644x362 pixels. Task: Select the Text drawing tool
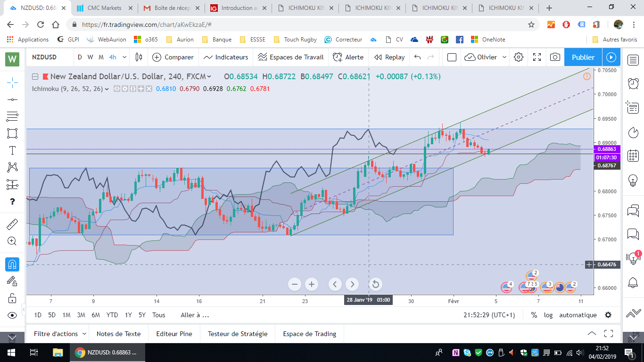click(x=12, y=150)
